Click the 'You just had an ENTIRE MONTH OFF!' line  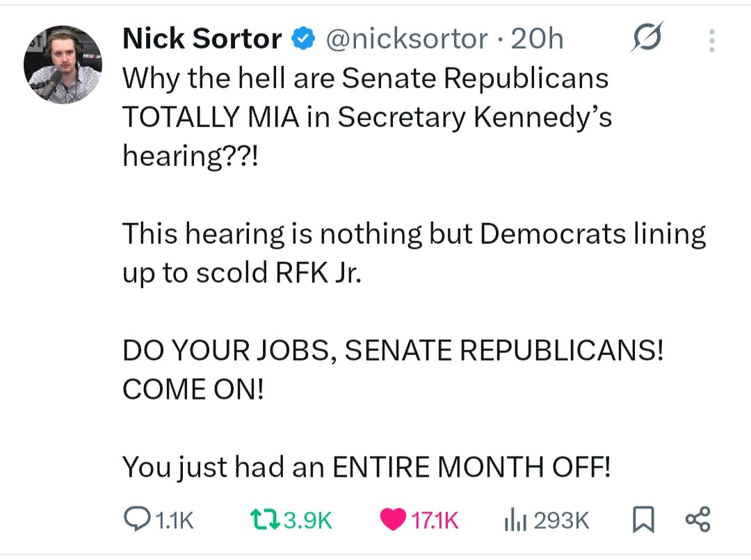click(x=366, y=466)
